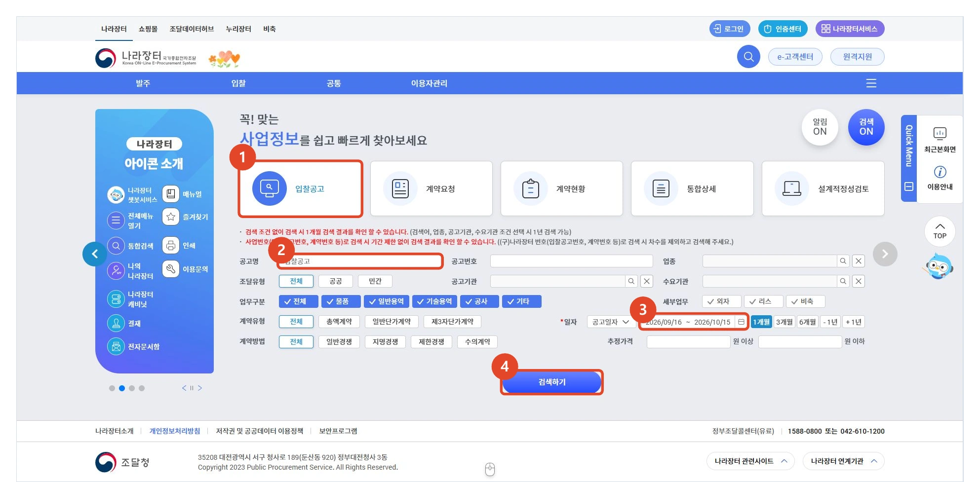Uncheck the 일반용역 checkbox

point(386,301)
